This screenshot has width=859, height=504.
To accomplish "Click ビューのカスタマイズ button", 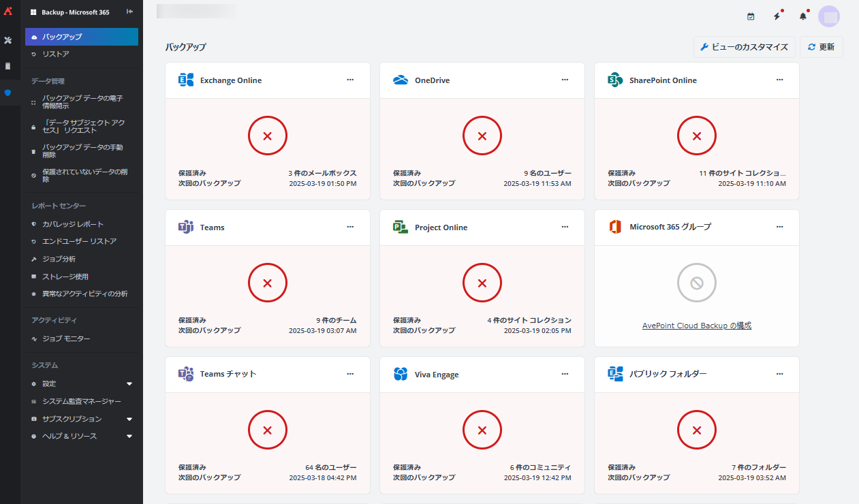I will pyautogui.click(x=744, y=47).
